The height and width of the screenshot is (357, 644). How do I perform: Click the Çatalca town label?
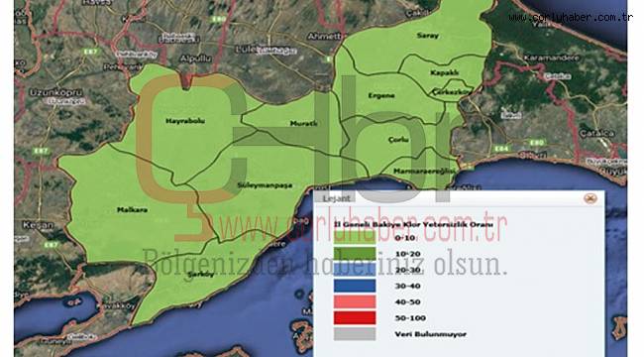(597, 133)
